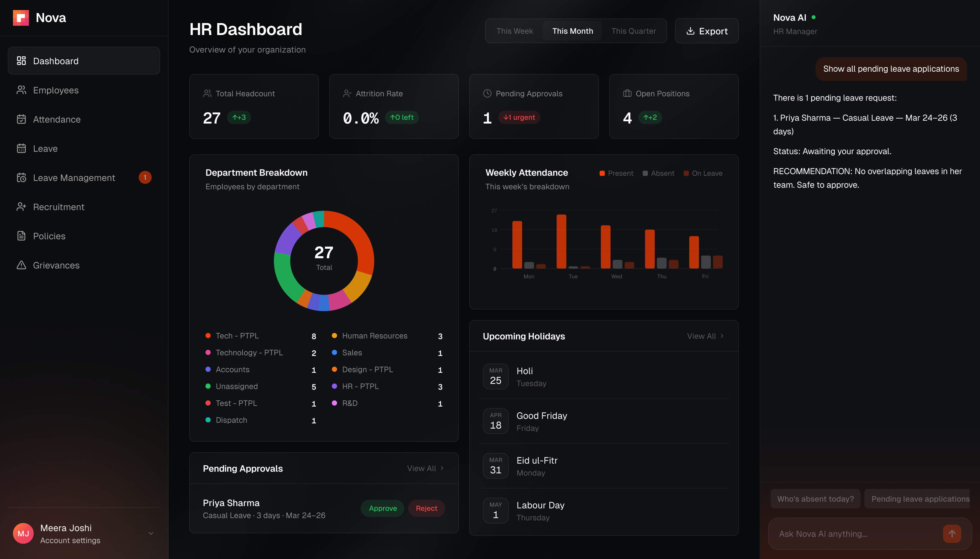The height and width of the screenshot is (559, 980).
Task: Approve Priya Sharma's leave request
Action: pyautogui.click(x=382, y=508)
